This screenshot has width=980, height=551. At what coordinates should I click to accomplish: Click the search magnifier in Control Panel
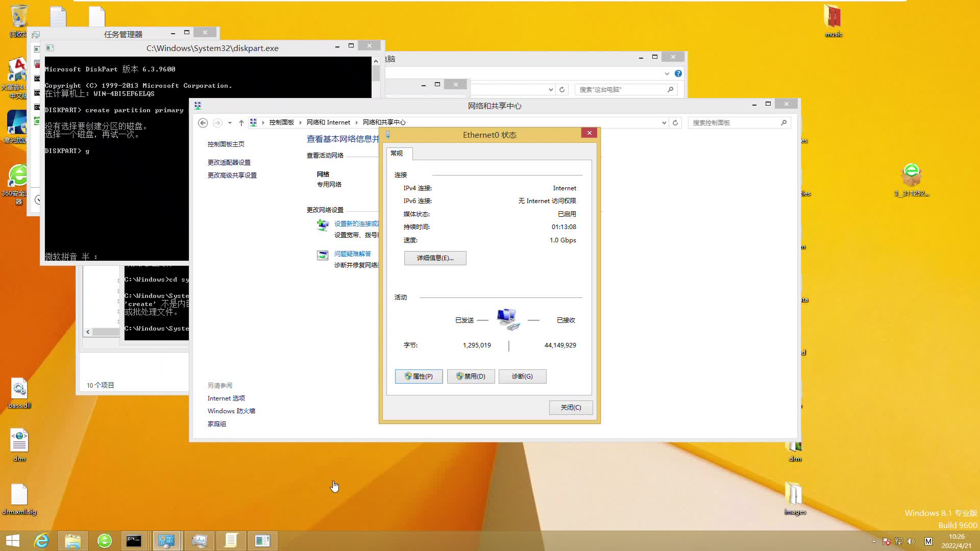pyautogui.click(x=784, y=123)
